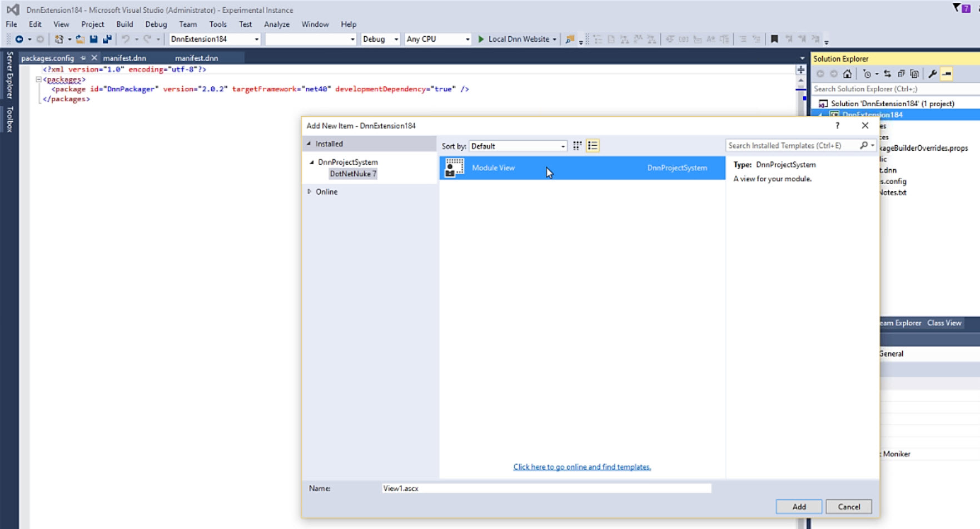Click the Cancel button in the dialog
This screenshot has width=980, height=529.
pyautogui.click(x=849, y=507)
